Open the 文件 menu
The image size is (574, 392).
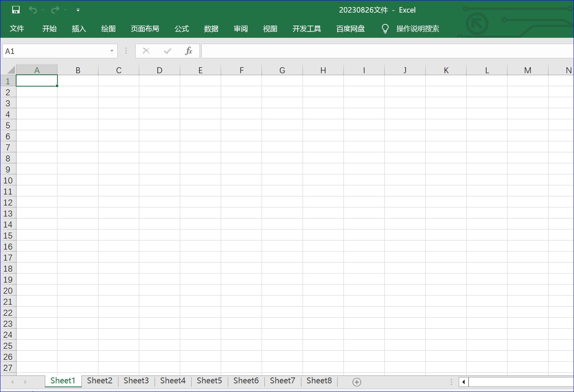[x=17, y=29]
